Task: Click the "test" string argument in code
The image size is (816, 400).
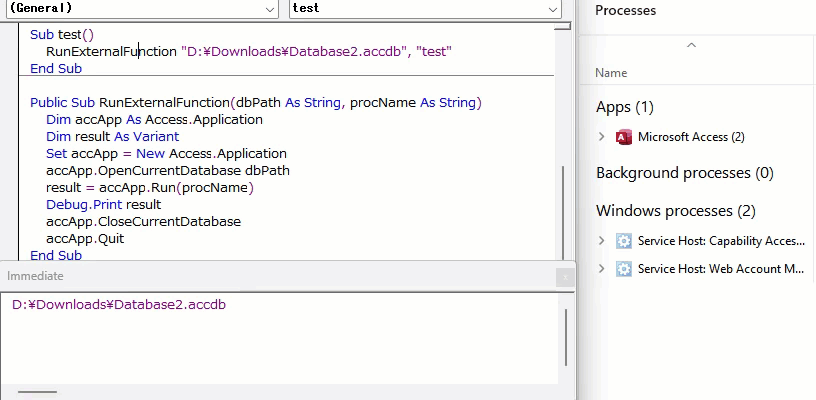Action: click(434, 51)
